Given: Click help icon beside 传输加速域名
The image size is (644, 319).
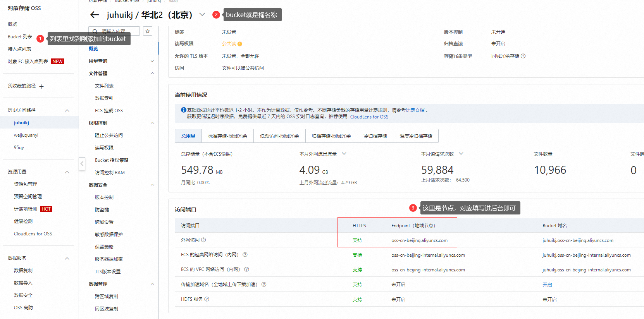Looking at the screenshot, I should [264, 285].
